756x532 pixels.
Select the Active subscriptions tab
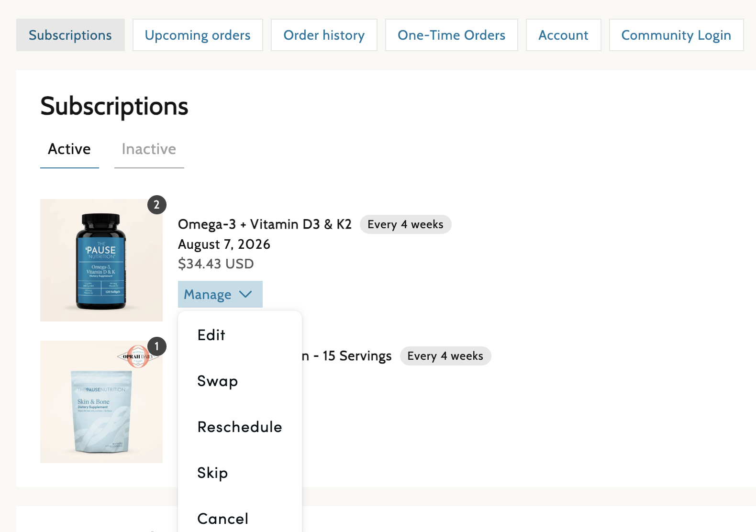tap(69, 149)
